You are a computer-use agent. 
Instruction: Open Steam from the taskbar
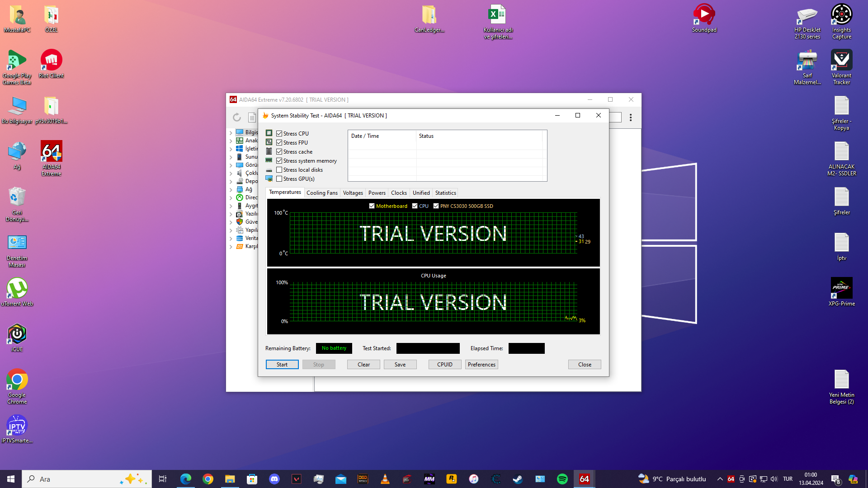point(518,479)
